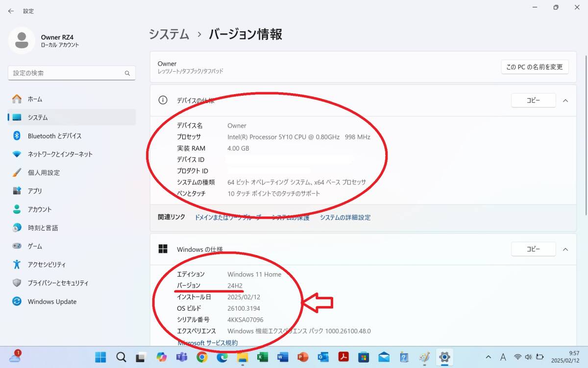Collapse the デバイスの仕様 section chevron
Viewport: 588px width, 368px height.
[565, 101]
